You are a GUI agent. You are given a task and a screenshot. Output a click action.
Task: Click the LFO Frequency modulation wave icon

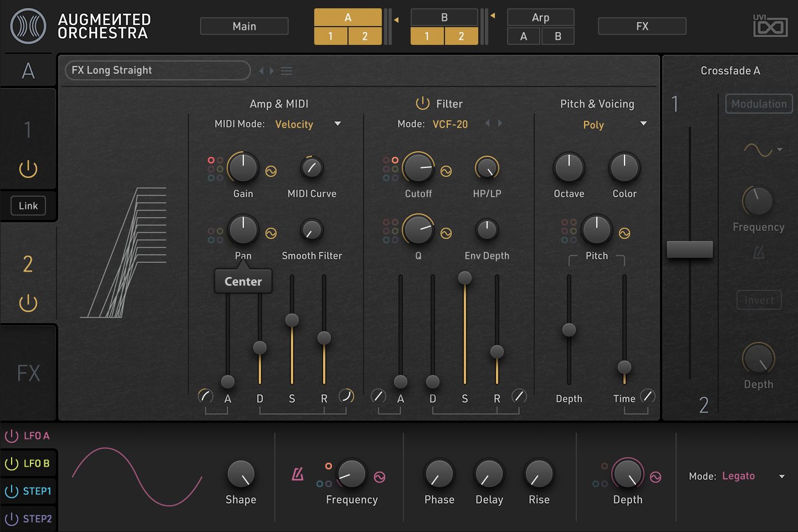click(380, 477)
